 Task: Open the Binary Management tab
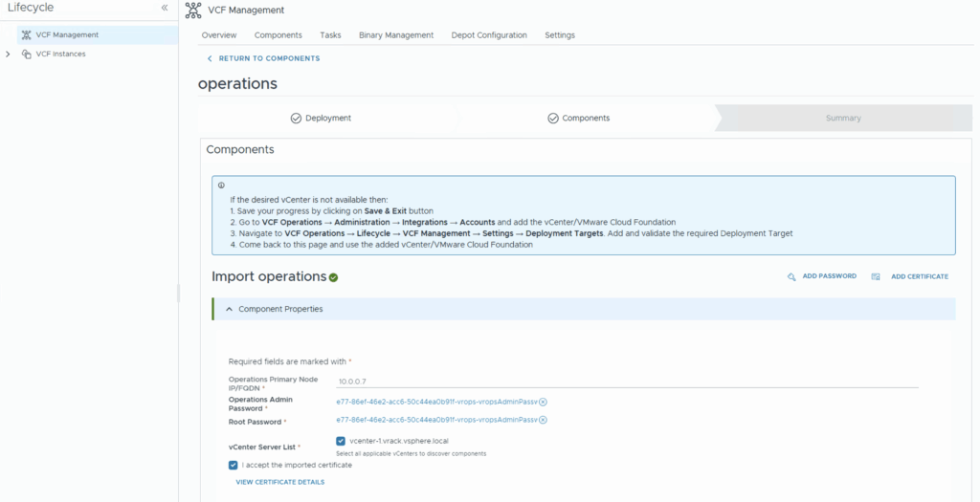coord(395,35)
